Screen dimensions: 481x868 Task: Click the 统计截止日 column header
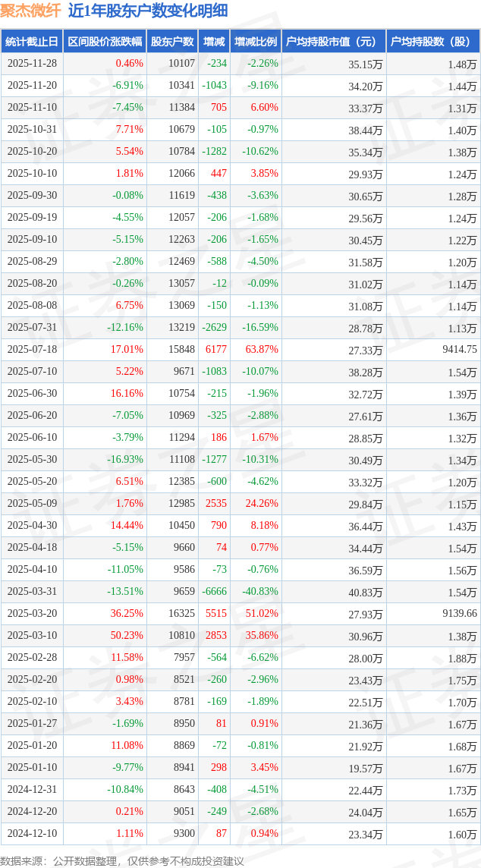(32, 42)
